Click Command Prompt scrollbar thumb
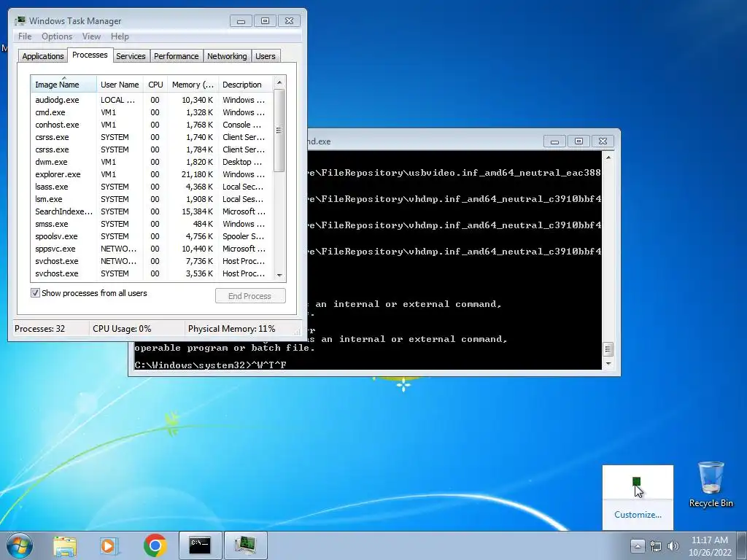 pyautogui.click(x=608, y=349)
